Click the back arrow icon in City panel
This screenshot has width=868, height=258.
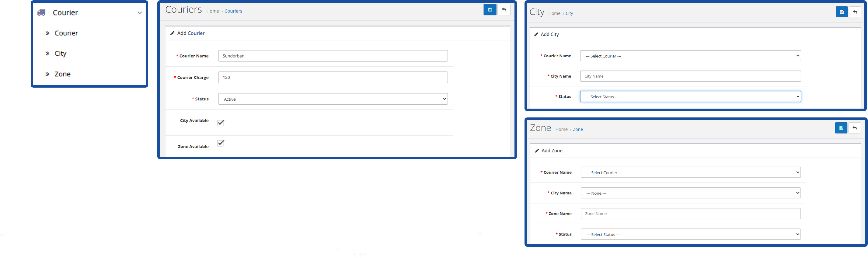tap(855, 12)
